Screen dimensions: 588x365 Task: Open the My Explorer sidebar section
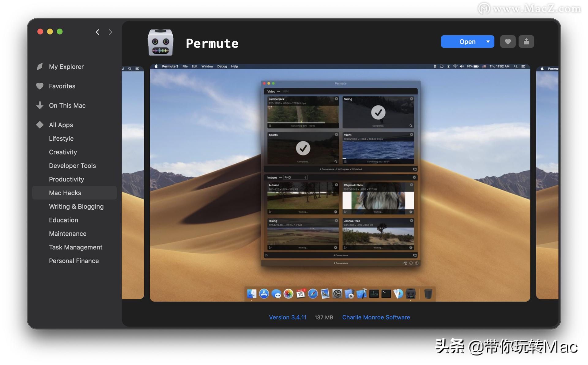pyautogui.click(x=66, y=67)
